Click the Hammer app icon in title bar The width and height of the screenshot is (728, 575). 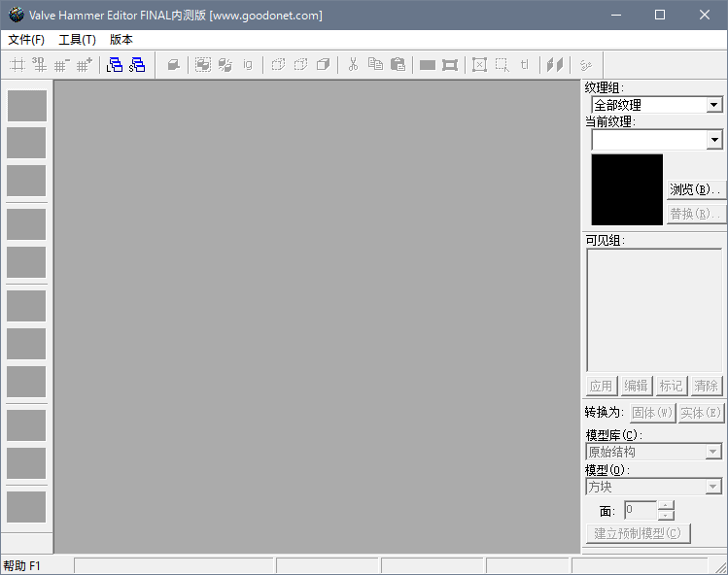pyautogui.click(x=17, y=15)
